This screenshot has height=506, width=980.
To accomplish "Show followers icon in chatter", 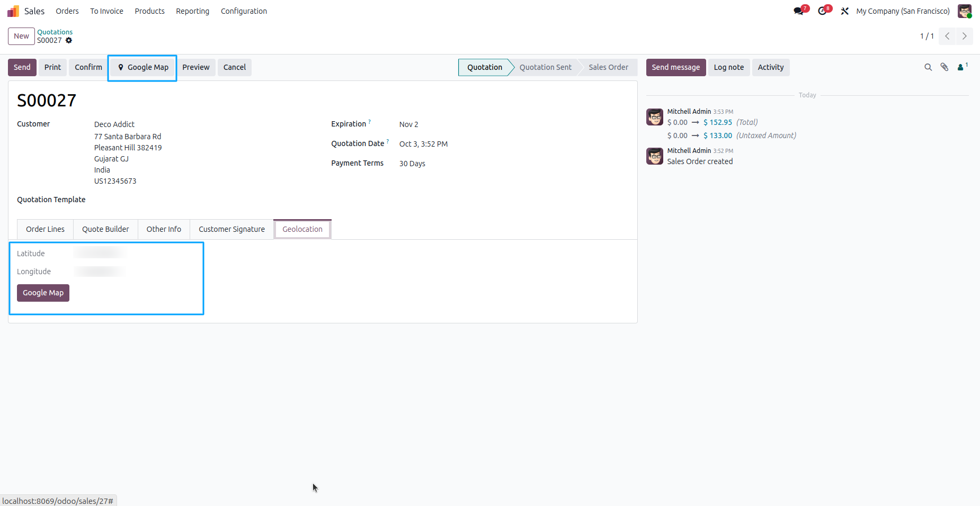I will (963, 67).
